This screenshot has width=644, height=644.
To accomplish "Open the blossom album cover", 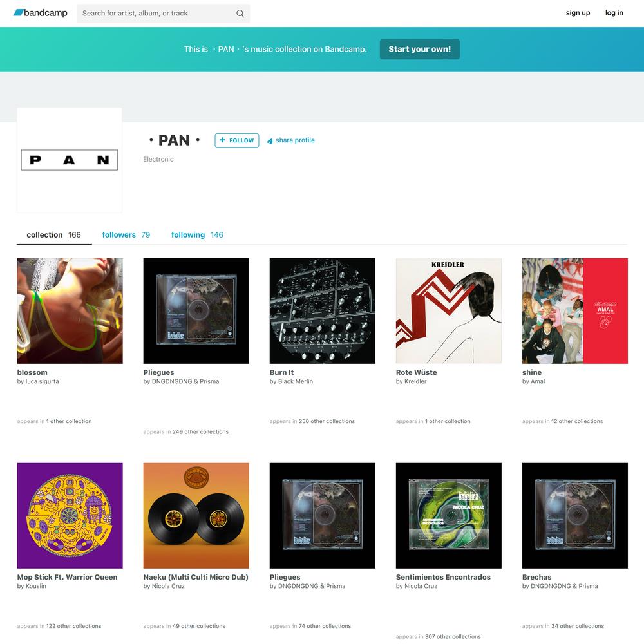I will click(x=70, y=311).
